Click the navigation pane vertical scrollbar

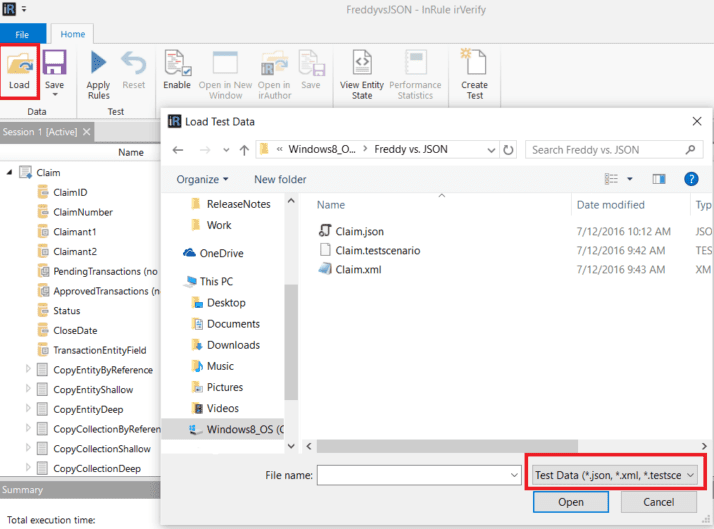tap(291, 341)
